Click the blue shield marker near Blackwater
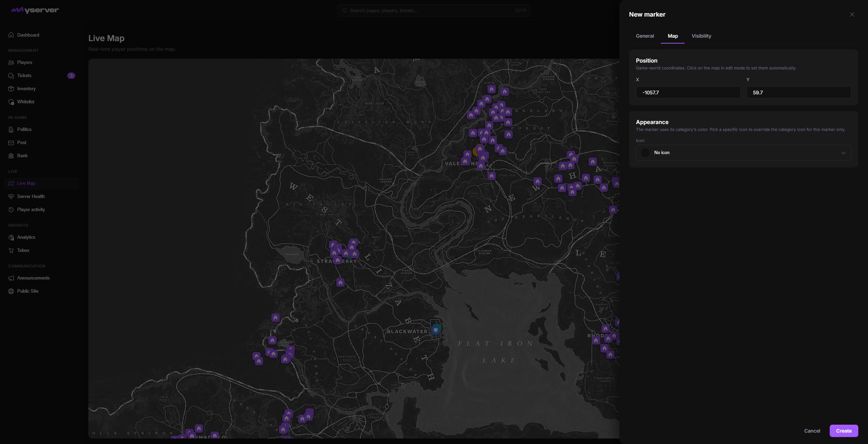The width and height of the screenshot is (868, 444). [435, 330]
